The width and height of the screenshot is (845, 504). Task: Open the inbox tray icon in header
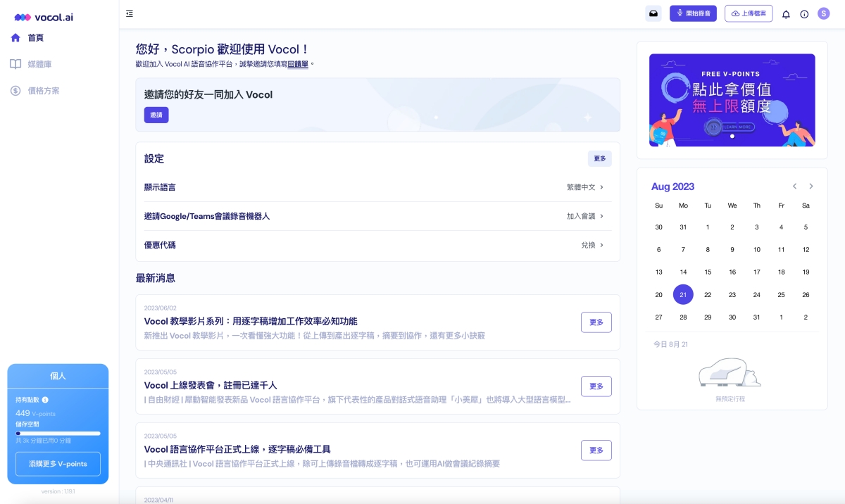click(653, 13)
